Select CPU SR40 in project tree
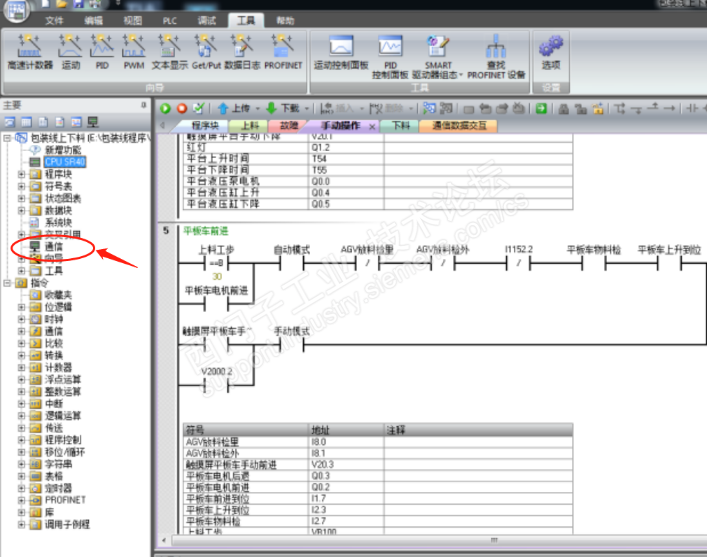 (x=65, y=162)
